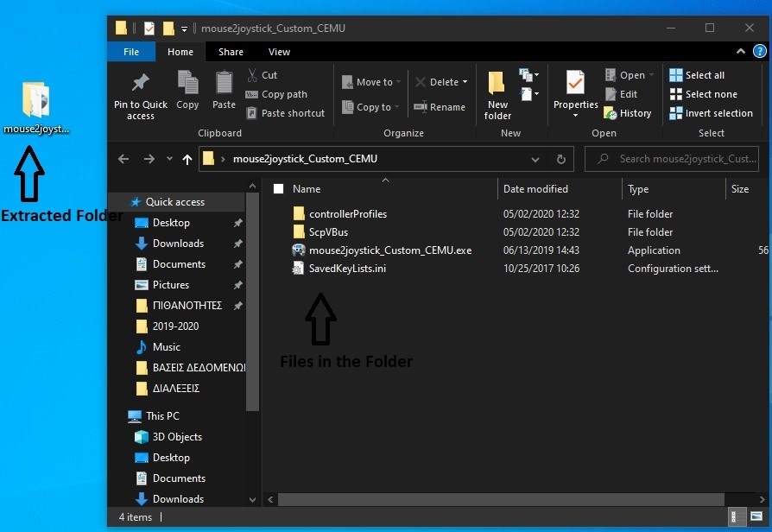Viewport: 772px width, 532px height.
Task: Click title bar Properties quick access icon
Action: [149, 28]
